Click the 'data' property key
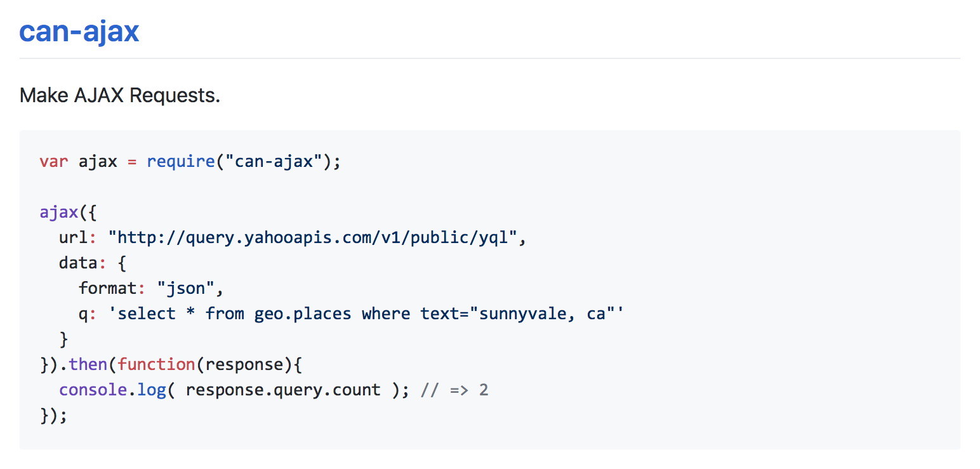This screenshot has width=980, height=469. click(79, 263)
